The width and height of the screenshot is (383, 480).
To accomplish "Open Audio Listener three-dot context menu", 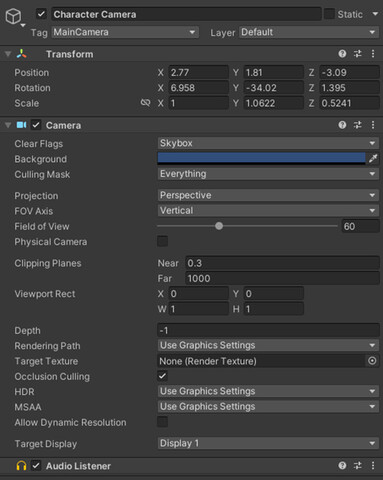I will pyautogui.click(x=373, y=466).
